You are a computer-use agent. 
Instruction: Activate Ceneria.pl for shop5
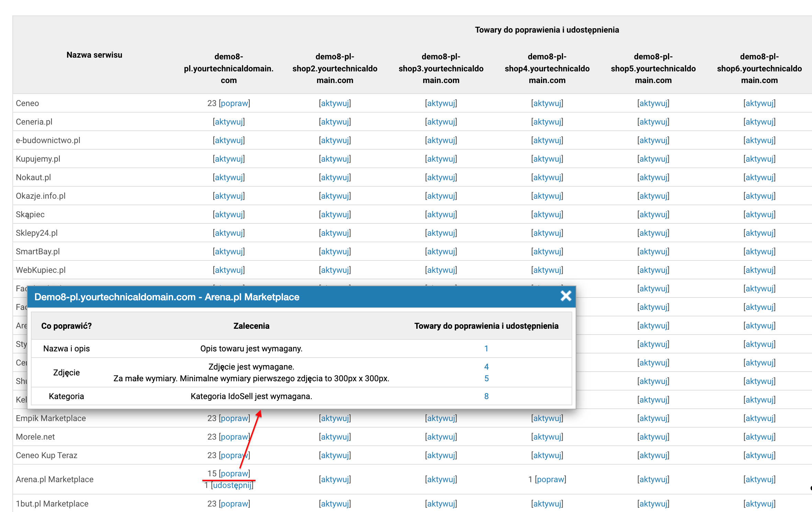[653, 122]
